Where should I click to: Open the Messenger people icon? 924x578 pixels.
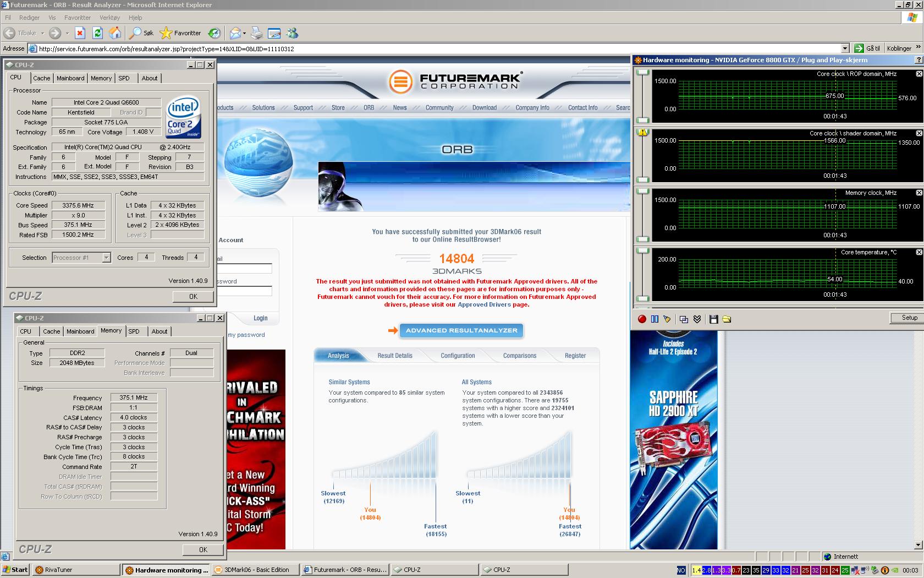point(292,33)
